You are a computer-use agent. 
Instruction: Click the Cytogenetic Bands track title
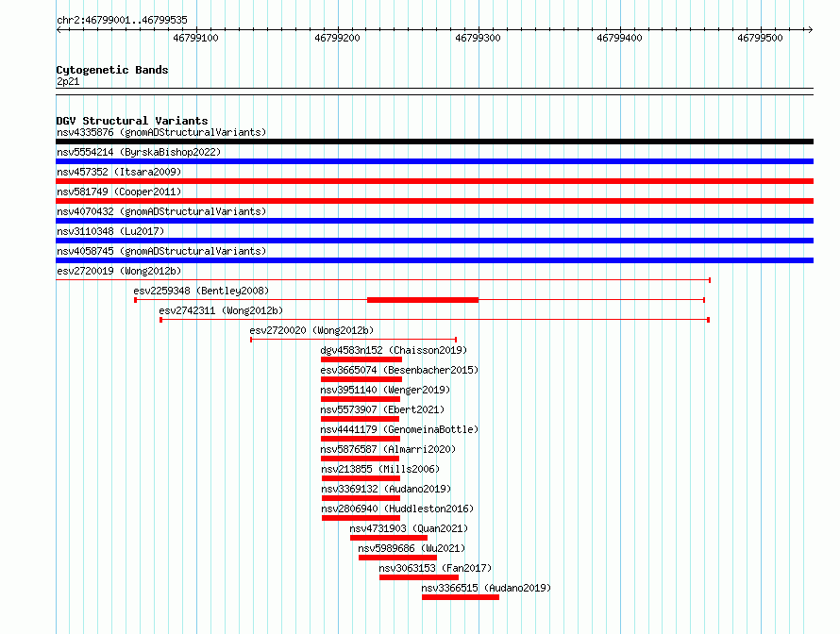112,70
